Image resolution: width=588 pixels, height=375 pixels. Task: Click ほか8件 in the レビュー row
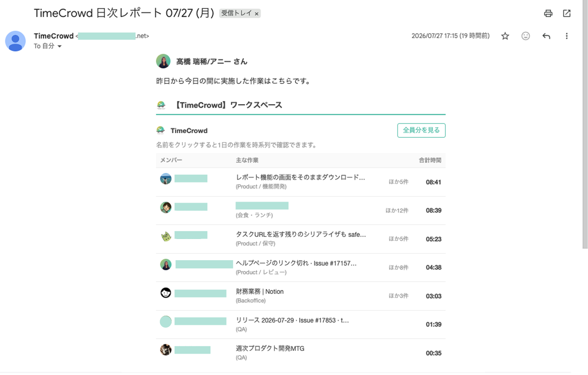[399, 267]
